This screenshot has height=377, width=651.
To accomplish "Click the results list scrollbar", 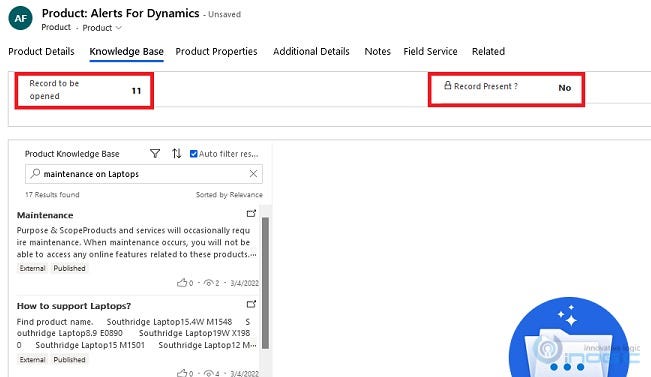I will [265, 283].
